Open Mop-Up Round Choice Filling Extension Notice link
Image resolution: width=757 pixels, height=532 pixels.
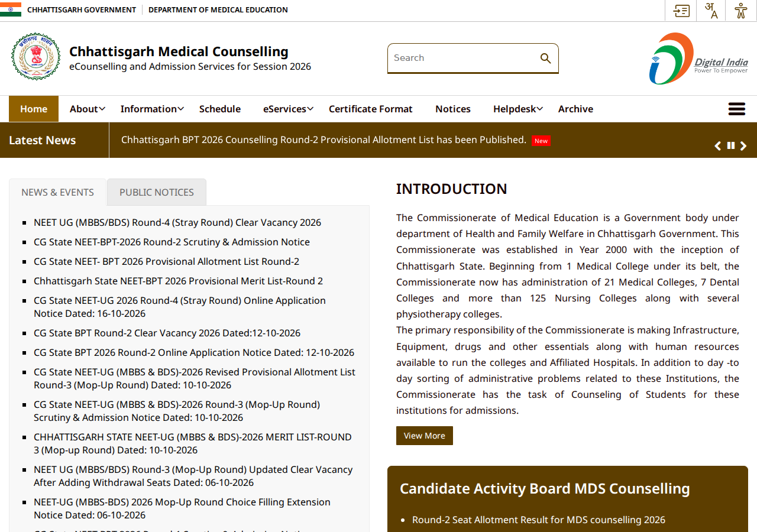click(182, 508)
